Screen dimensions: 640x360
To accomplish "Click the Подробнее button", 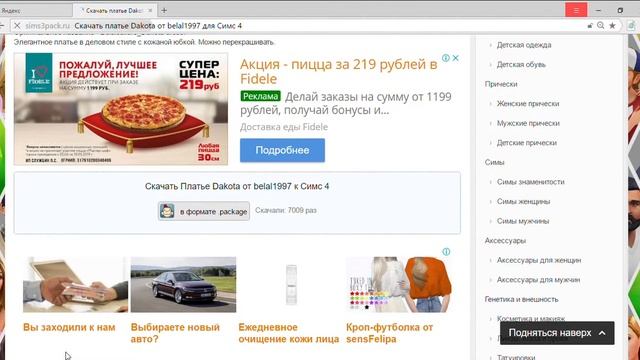I will (282, 150).
